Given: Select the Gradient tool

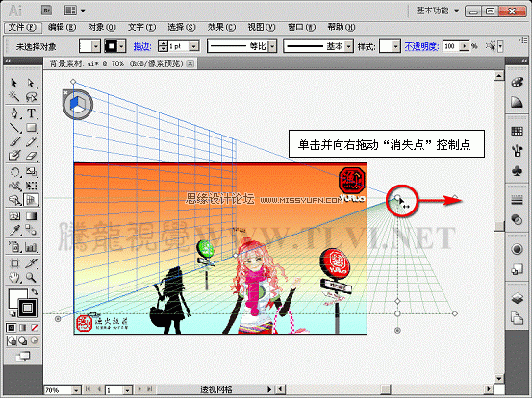Looking at the screenshot, I should coord(31,216).
